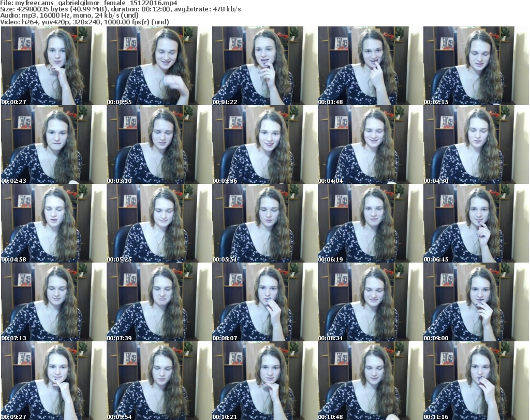Choose the frame marked 00:07:39

tap(159, 302)
